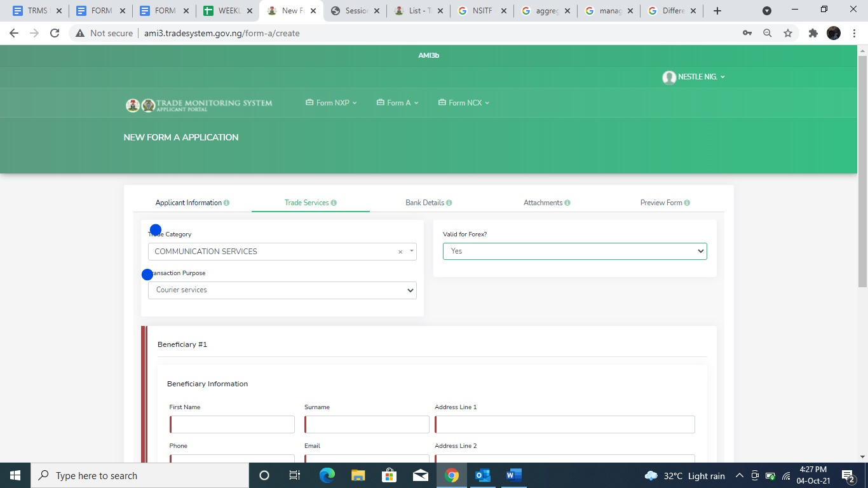Open a new browser tab
The image size is (868, 488).
[x=717, y=11]
